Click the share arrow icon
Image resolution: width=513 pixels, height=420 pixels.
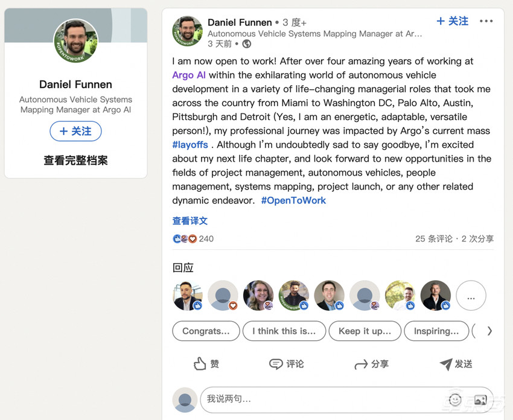(361, 364)
